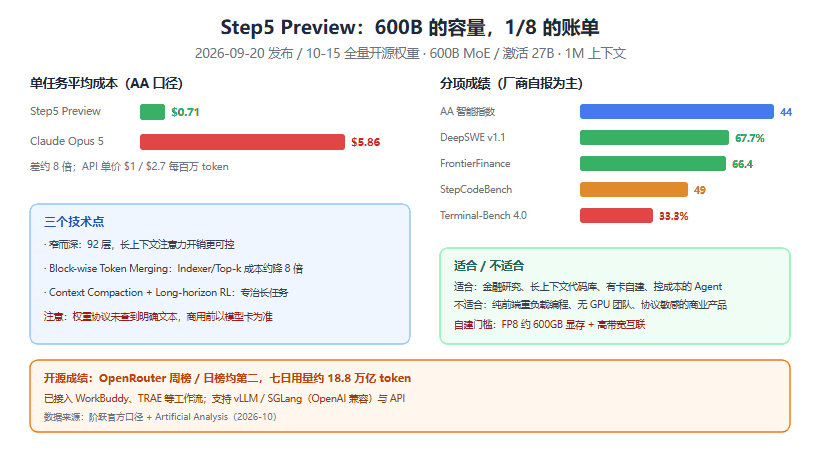Select the '33.3%' score value
Viewport: 820px width, 470px height.
click(x=674, y=216)
